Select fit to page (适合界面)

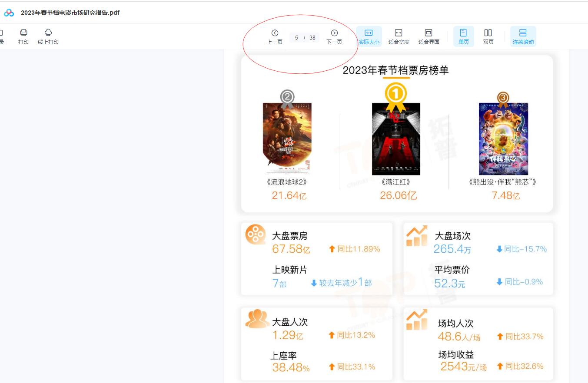[x=429, y=36]
